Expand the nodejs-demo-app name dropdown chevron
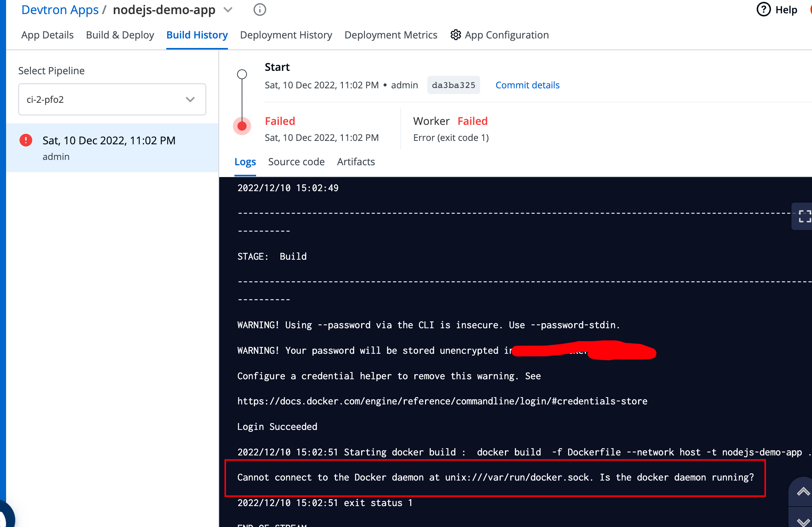Screen dimensions: 812x527 228,10
